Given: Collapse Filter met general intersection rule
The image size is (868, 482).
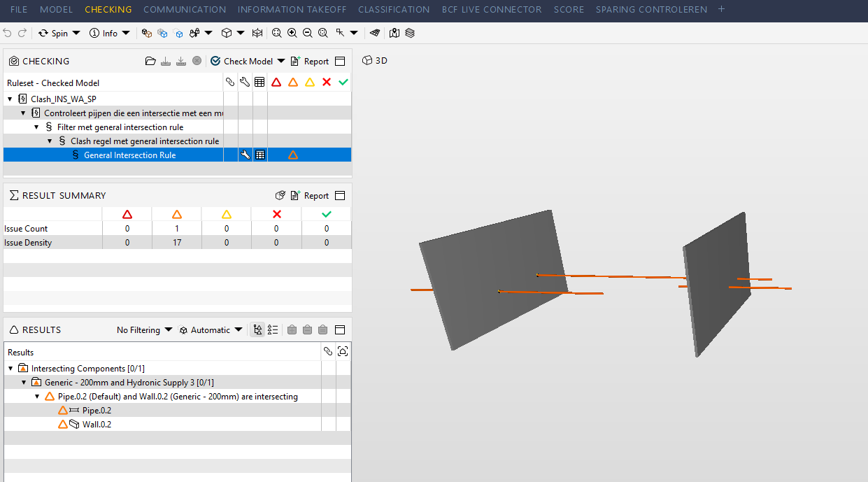Looking at the screenshot, I should point(36,127).
